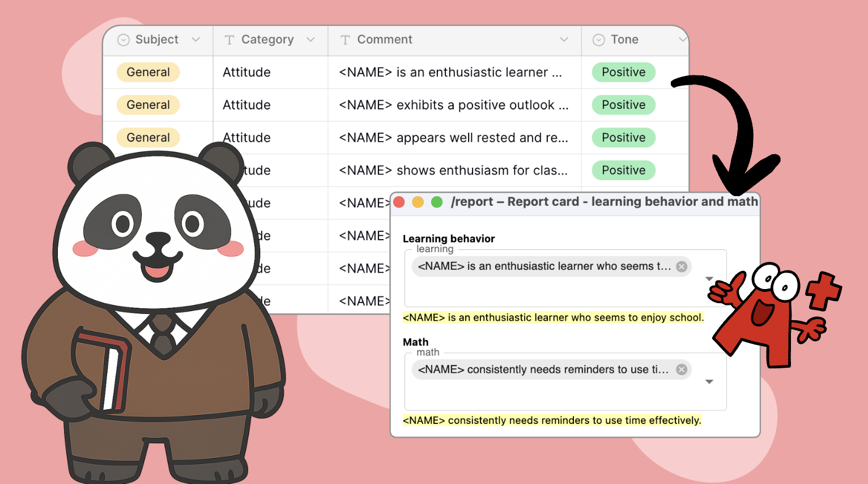
Task: Click the Subject column header label
Action: tap(157, 40)
